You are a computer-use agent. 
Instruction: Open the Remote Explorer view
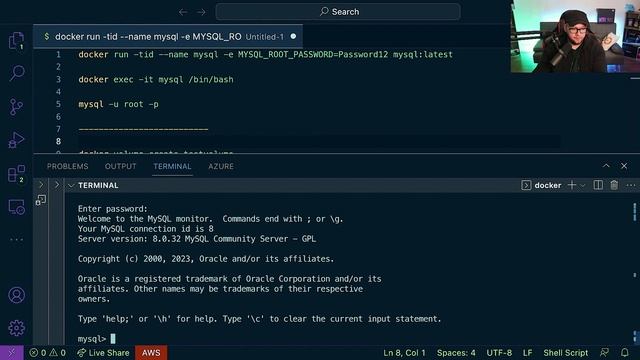pyautogui.click(x=16, y=207)
